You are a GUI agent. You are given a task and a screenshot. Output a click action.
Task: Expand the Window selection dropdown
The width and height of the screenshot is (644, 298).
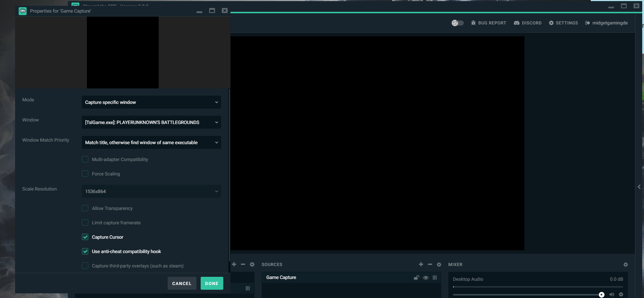pyautogui.click(x=151, y=122)
